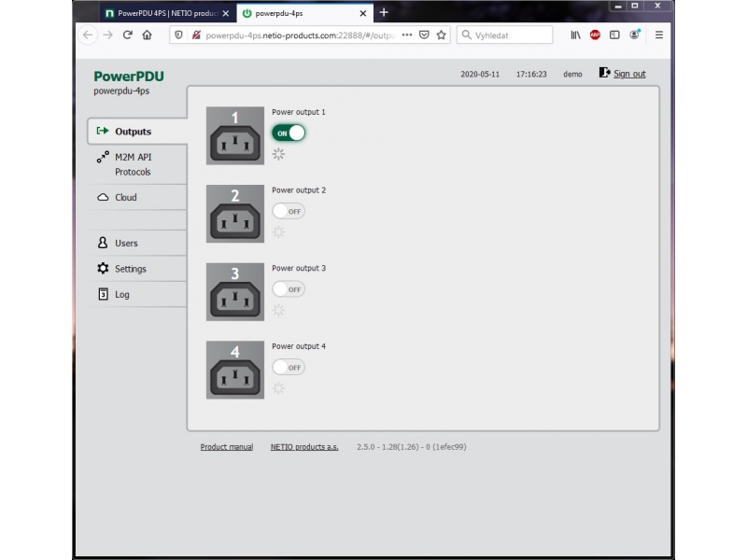
Task: Select the socket 3 outlet image
Action: tap(235, 292)
